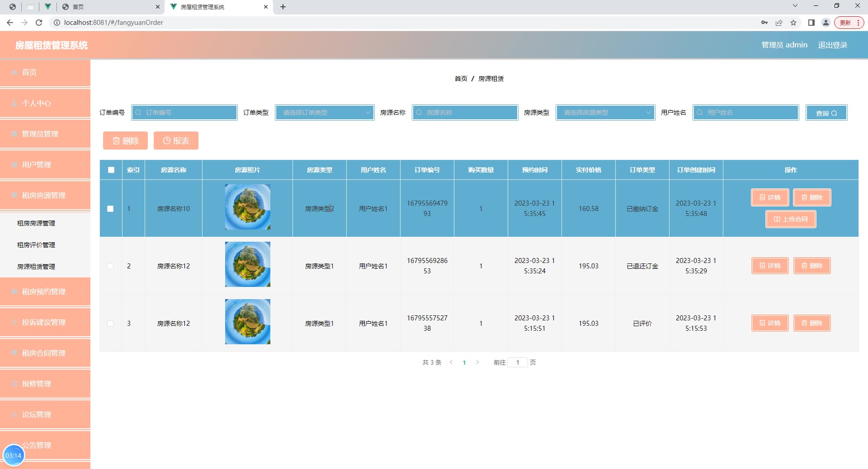Expand the 投诉建议管理 sidebar menu arrow
Screen dimensions: 868x469
click(x=83, y=323)
